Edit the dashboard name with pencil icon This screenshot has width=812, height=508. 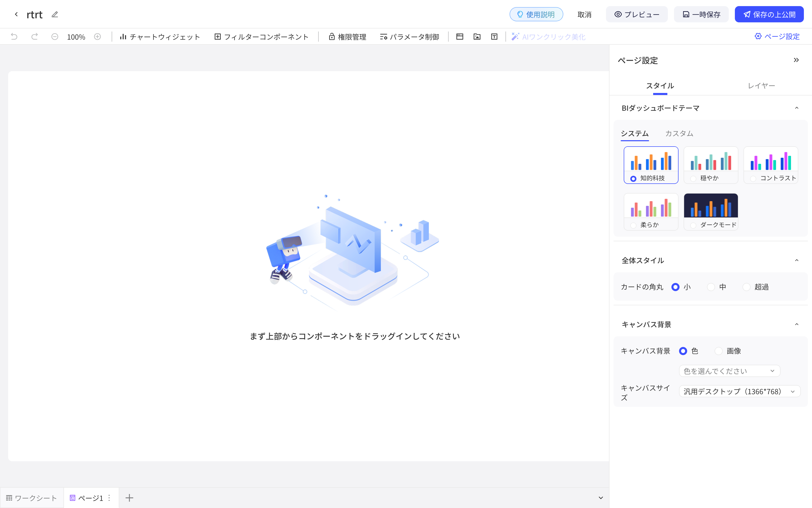point(55,14)
